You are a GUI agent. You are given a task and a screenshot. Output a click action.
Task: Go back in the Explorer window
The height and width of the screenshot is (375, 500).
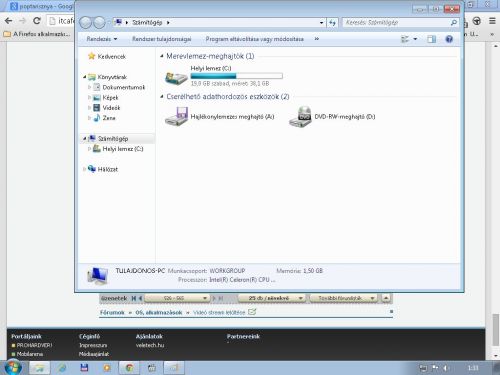click(x=85, y=23)
